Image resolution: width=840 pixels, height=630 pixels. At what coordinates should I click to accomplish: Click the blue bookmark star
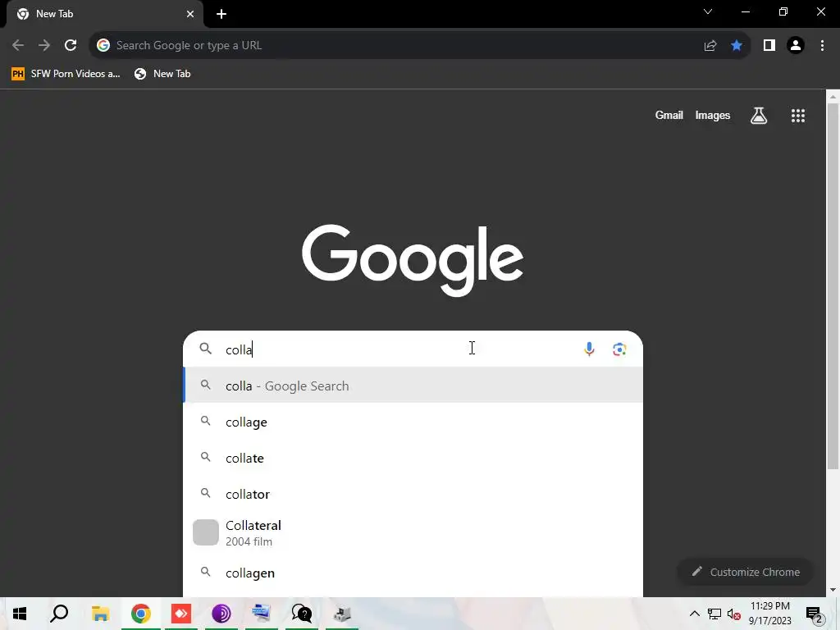click(x=737, y=46)
